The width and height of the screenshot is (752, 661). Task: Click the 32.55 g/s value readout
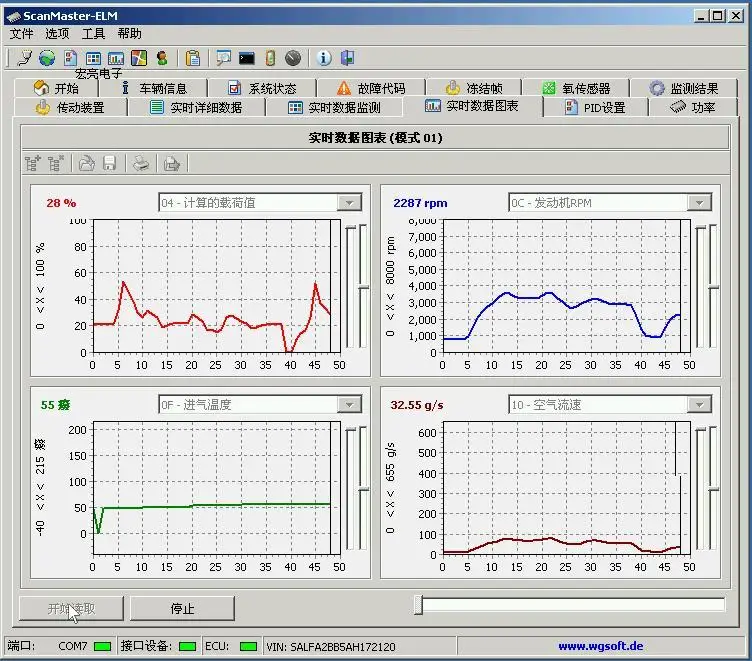(417, 405)
